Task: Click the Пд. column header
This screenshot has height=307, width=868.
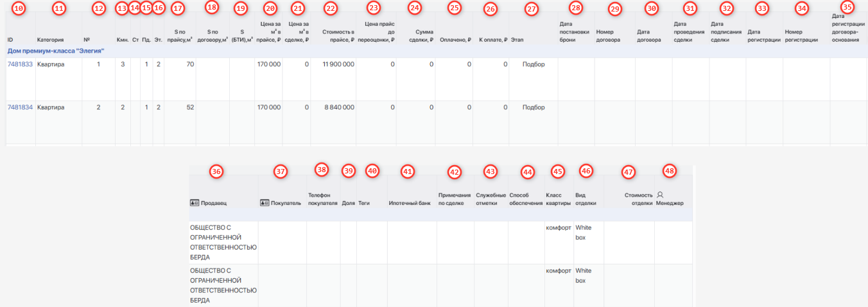Action: pyautogui.click(x=146, y=40)
